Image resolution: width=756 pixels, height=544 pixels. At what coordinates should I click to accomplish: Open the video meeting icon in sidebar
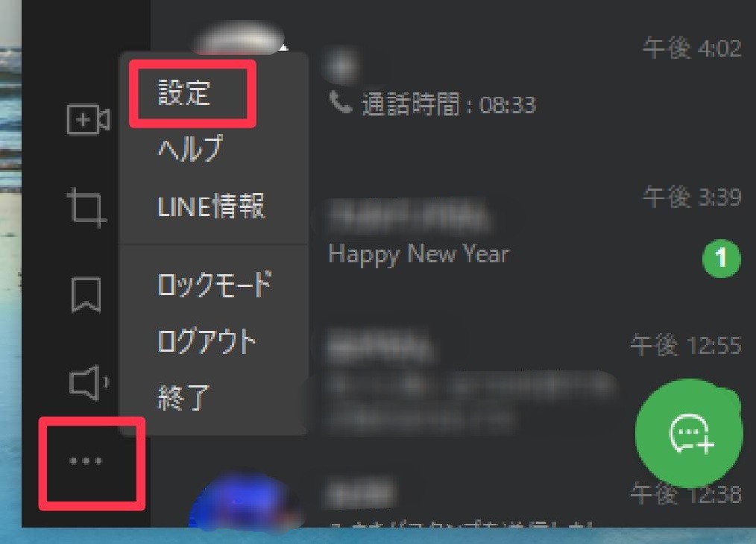88,119
